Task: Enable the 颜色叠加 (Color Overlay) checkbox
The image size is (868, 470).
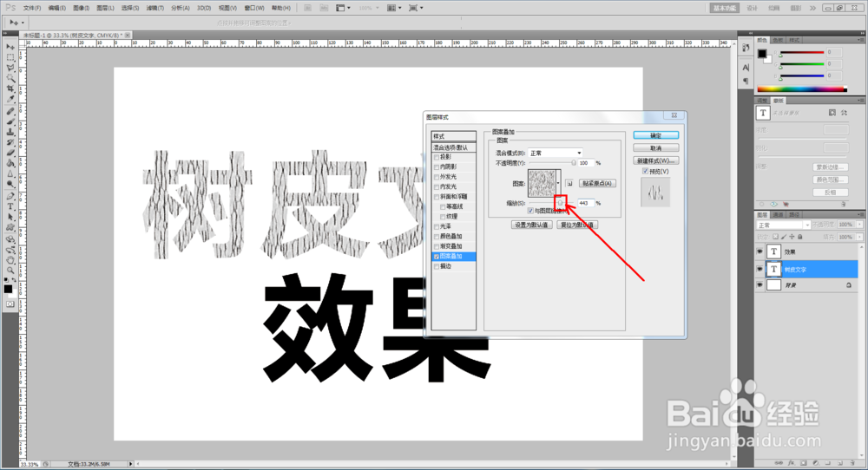Action: coord(437,237)
